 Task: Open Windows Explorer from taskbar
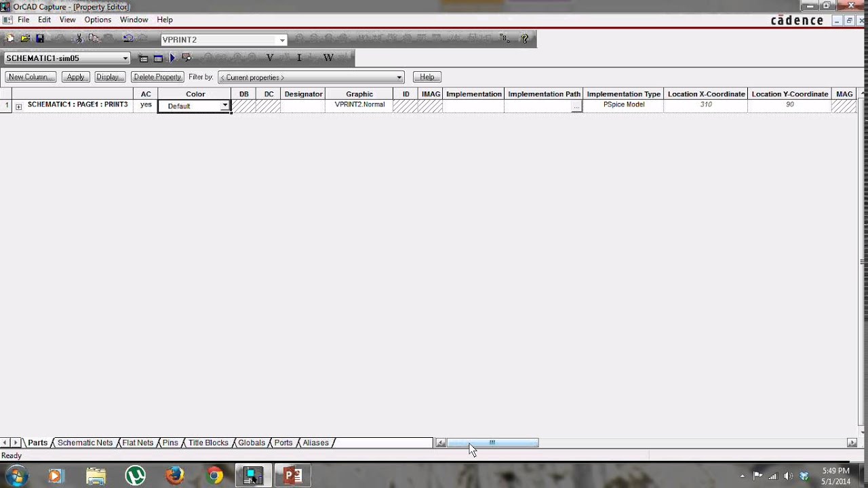tap(96, 476)
